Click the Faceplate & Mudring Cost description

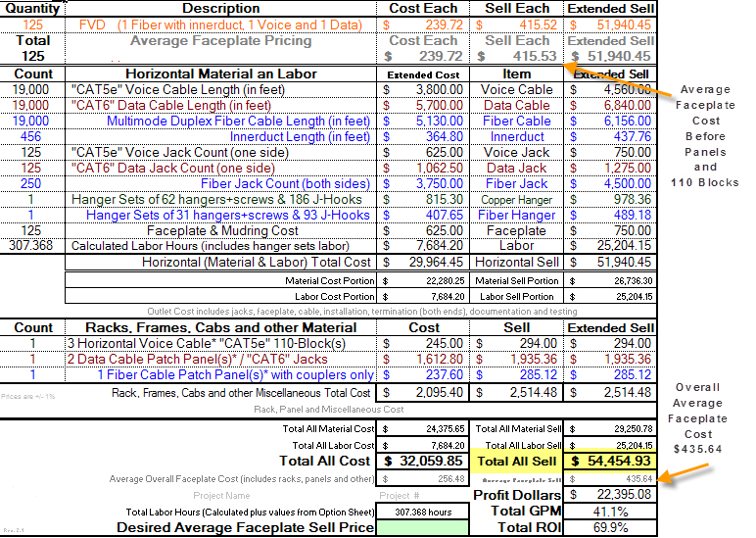(220, 230)
